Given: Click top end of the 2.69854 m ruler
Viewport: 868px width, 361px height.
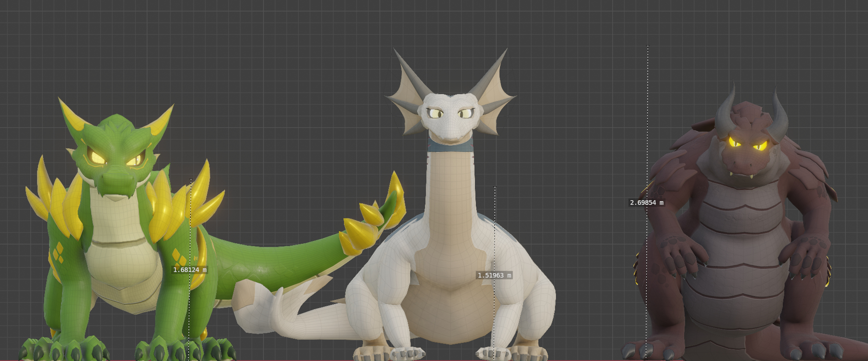Looking at the screenshot, I should click(x=648, y=46).
